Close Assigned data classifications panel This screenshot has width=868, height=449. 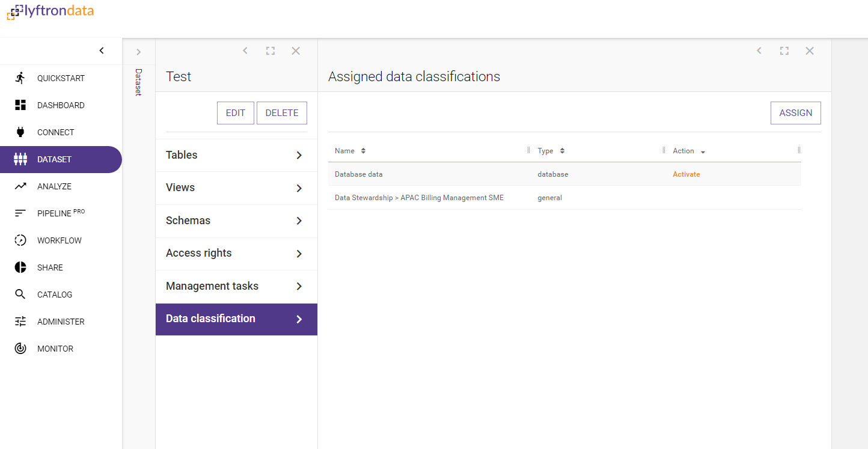[x=810, y=51]
